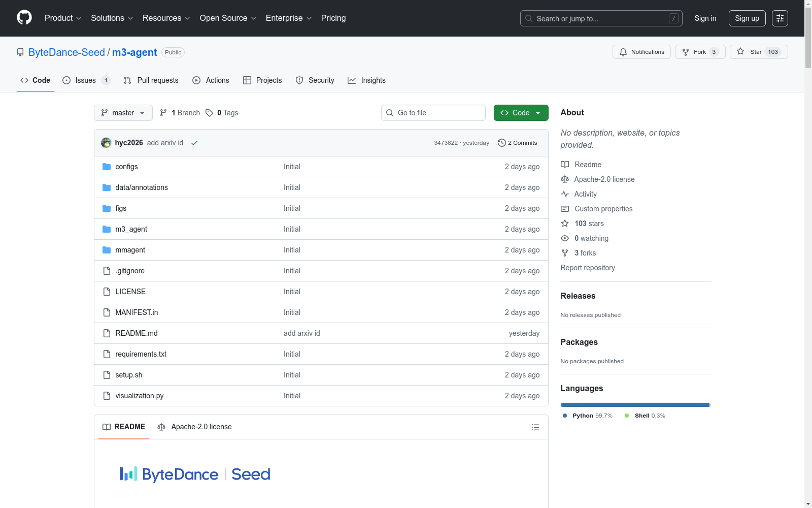This screenshot has height=508, width=812.
Task: Click the setup.sh file icon
Action: pos(107,375)
